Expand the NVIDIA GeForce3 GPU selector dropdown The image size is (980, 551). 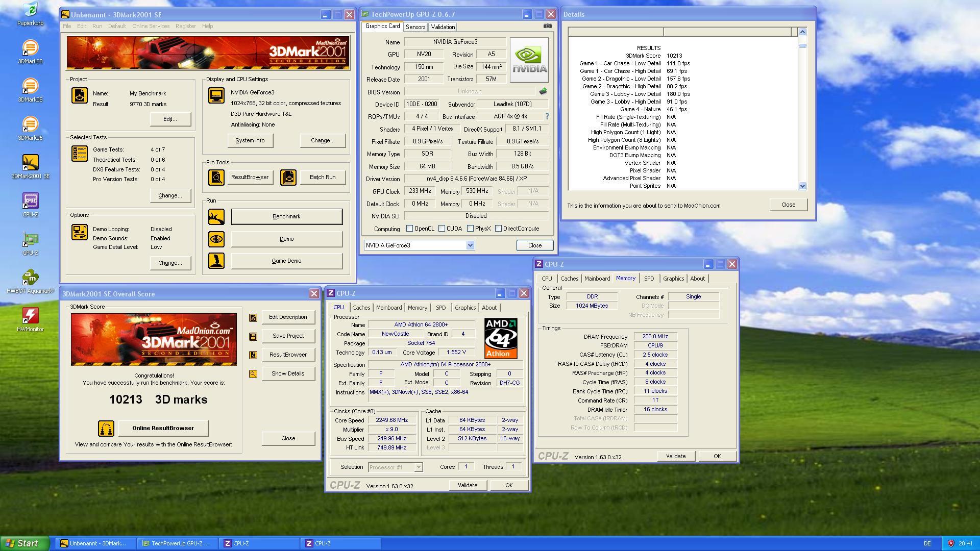pyautogui.click(x=470, y=245)
